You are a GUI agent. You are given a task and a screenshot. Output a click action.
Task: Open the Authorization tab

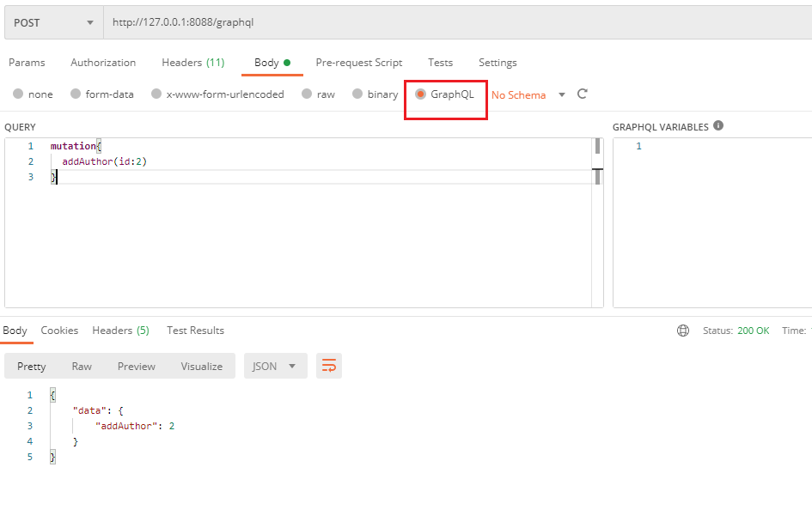pos(103,63)
